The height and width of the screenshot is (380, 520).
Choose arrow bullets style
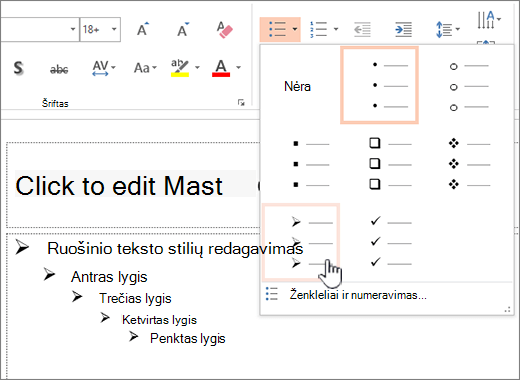302,242
